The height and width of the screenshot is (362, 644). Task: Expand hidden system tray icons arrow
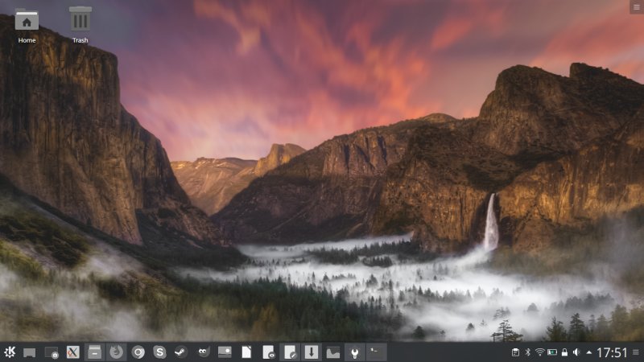(588, 352)
